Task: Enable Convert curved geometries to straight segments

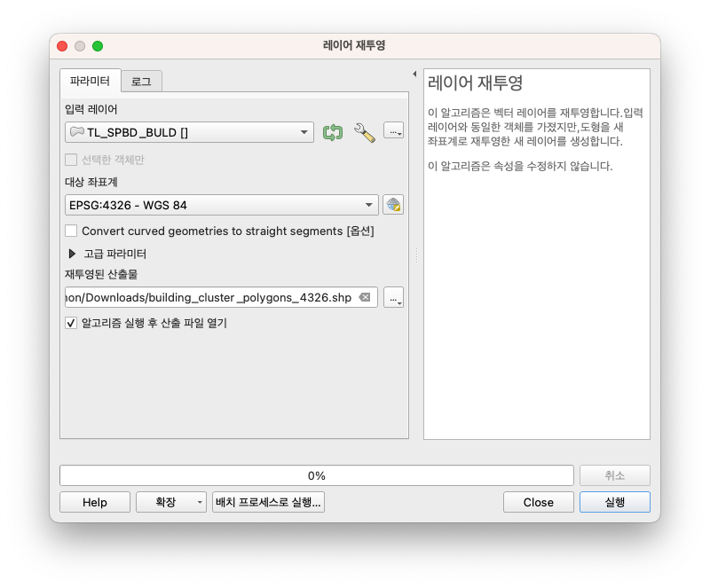Action: (x=71, y=231)
